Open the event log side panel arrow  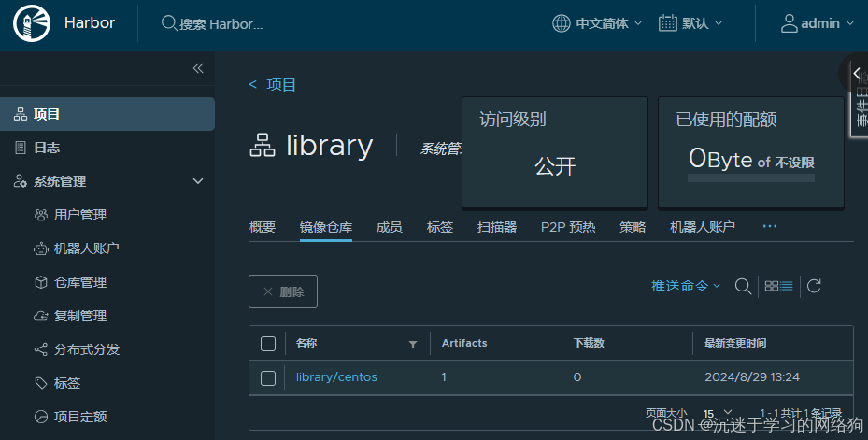pos(857,73)
